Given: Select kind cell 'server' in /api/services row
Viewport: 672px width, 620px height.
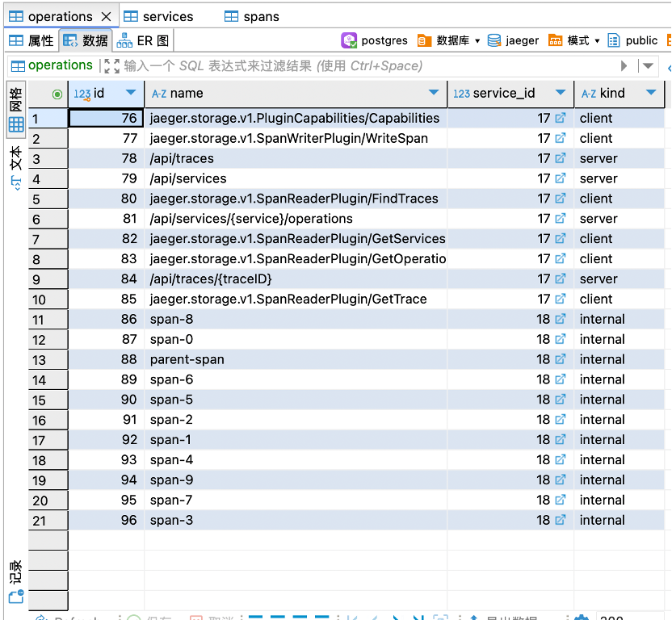Looking at the screenshot, I should (619, 178).
